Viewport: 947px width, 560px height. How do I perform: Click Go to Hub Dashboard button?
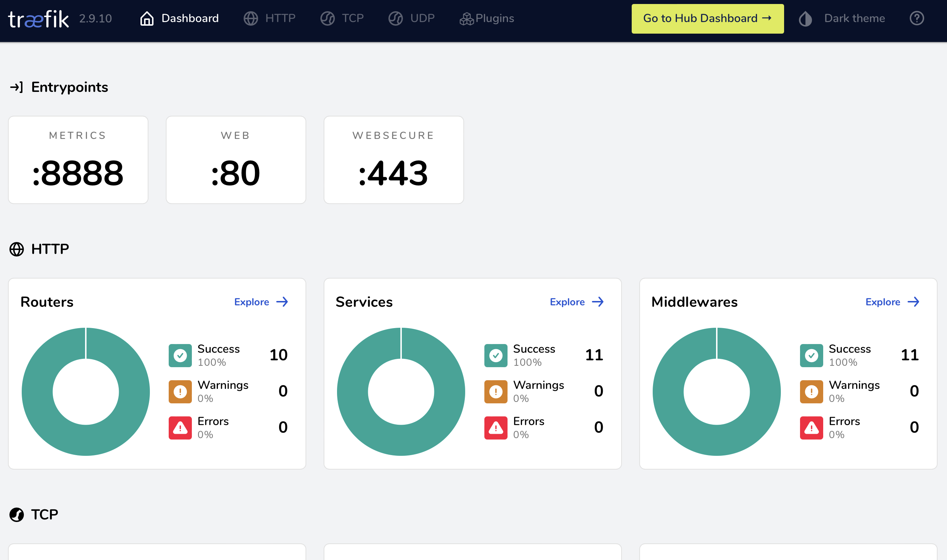[x=707, y=18]
